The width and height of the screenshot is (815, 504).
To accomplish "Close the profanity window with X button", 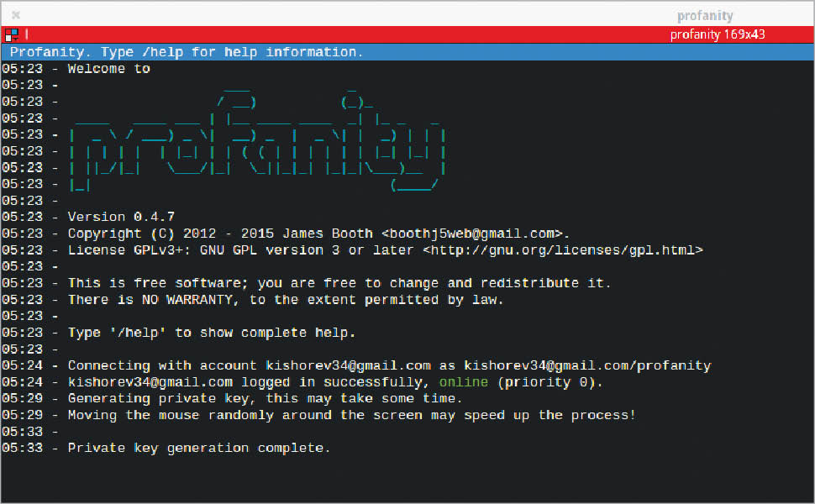I will 16,15.
